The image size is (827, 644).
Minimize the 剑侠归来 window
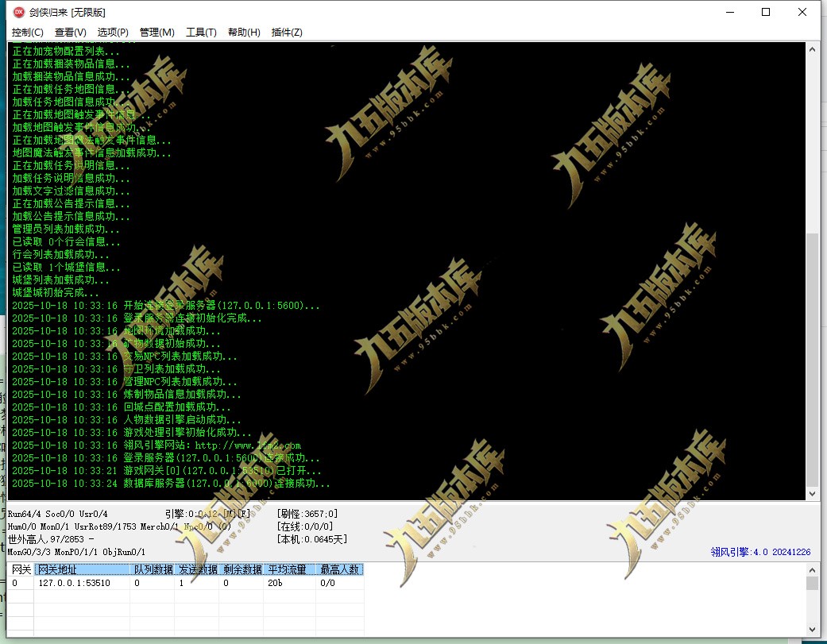730,12
